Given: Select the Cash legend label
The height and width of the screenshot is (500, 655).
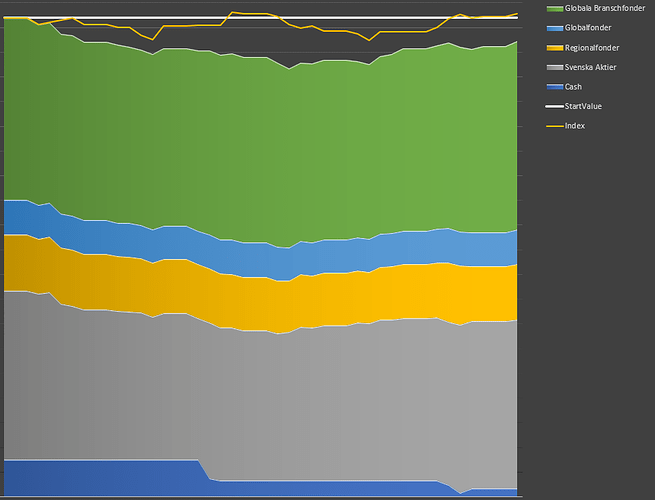Looking at the screenshot, I should click(x=573, y=87).
